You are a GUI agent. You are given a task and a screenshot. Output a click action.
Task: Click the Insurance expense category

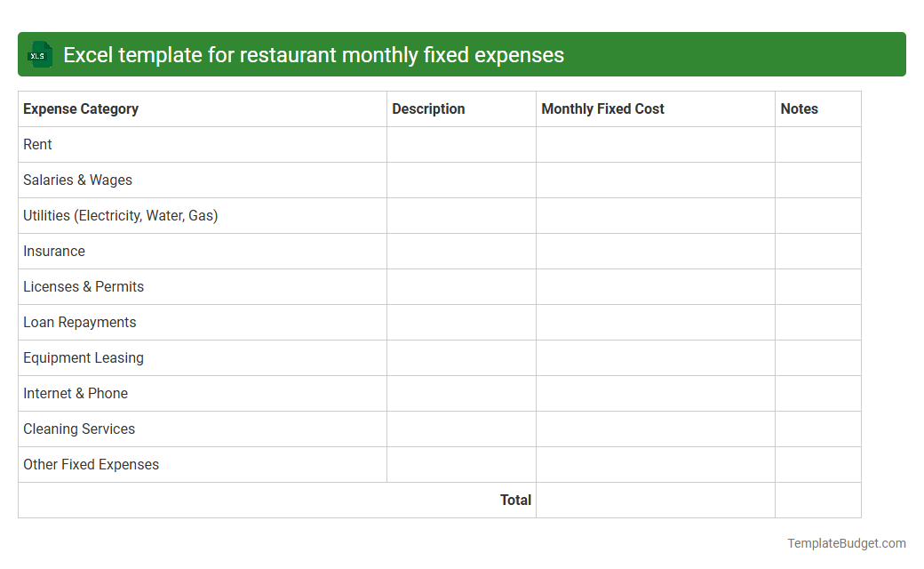pos(54,251)
